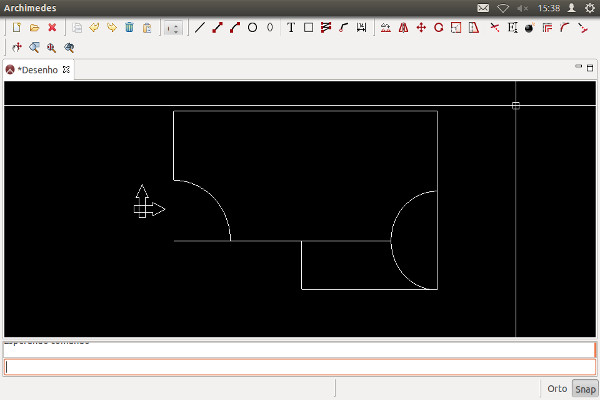Image resolution: width=600 pixels, height=400 pixels.
Task: Select the Fillet tool with red arc
Action: [565, 28]
